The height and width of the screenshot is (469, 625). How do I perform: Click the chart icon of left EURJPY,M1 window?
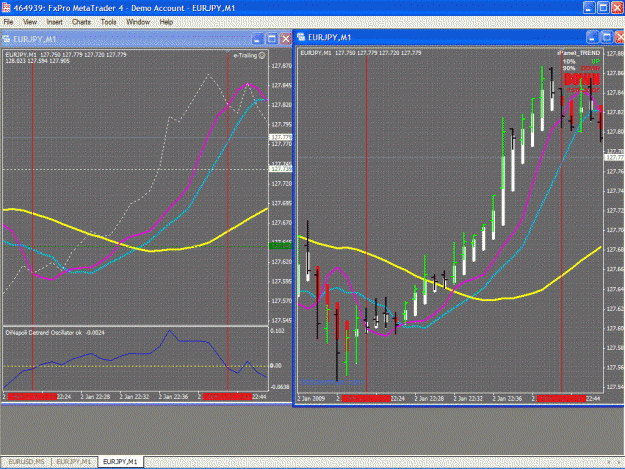(x=6, y=39)
